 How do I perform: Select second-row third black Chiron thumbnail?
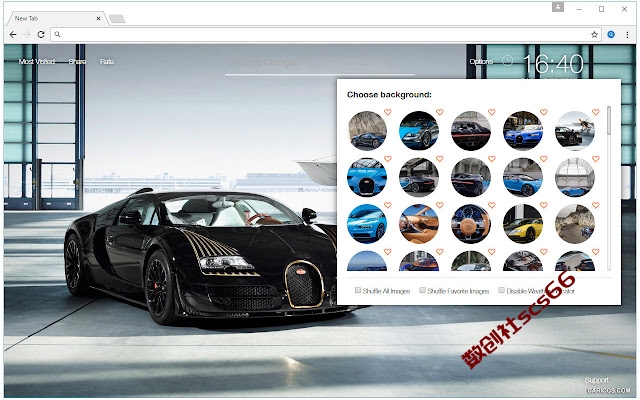point(471,178)
